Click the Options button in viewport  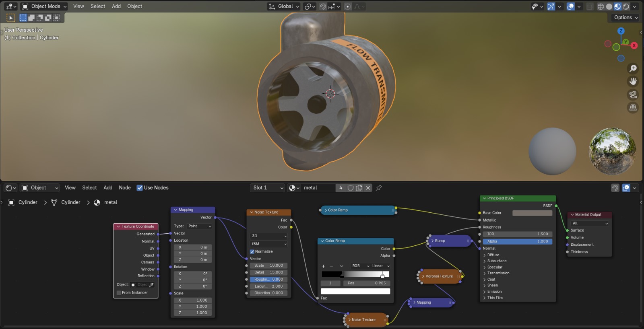[625, 18]
